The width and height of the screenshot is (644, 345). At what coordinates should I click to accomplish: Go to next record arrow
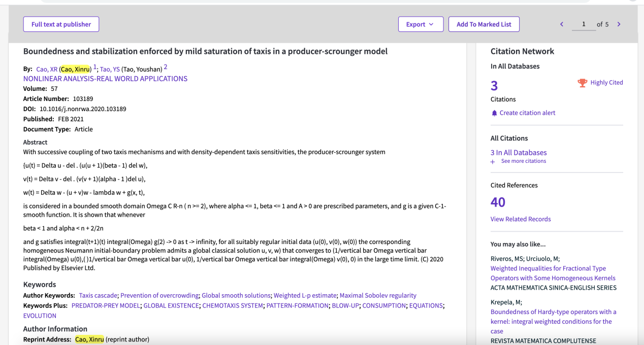[619, 24]
